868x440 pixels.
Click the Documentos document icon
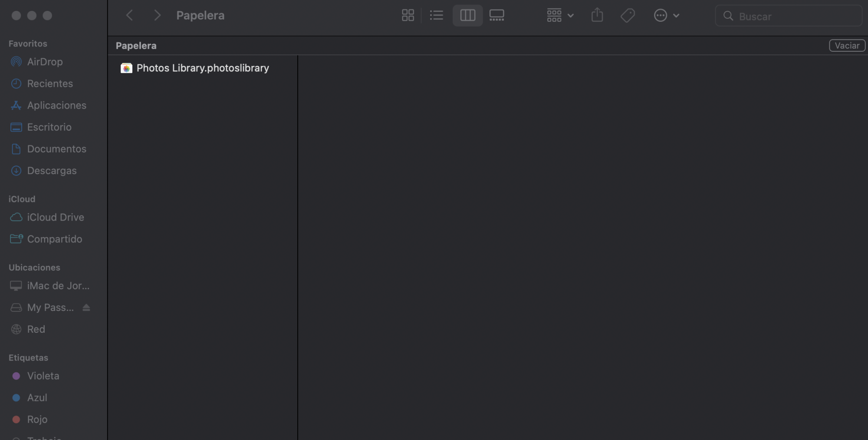pos(16,149)
